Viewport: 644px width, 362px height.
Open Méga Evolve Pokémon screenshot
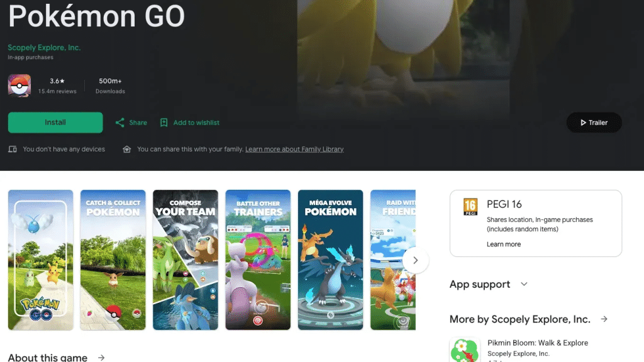[x=331, y=260]
